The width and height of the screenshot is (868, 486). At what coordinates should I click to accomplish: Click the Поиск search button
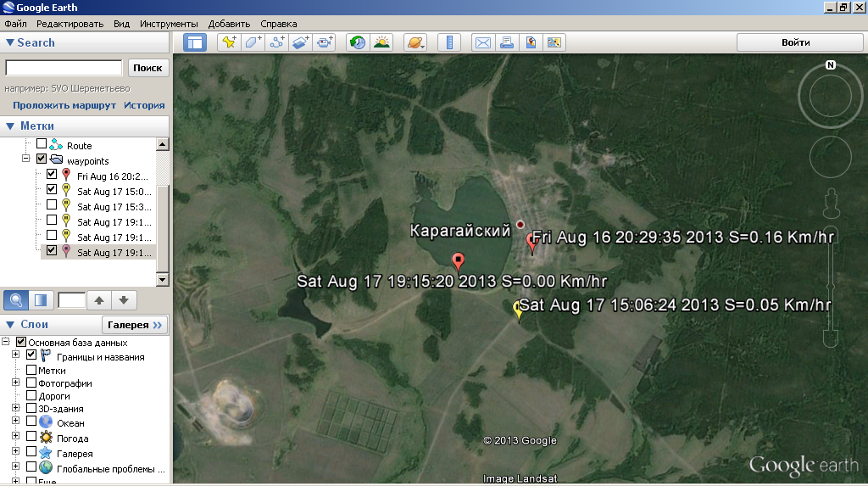[x=147, y=68]
